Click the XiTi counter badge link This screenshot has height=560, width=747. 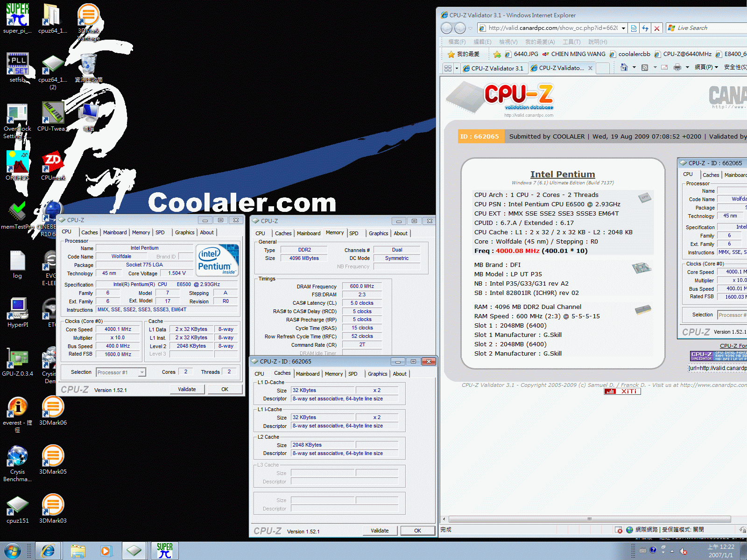[622, 392]
